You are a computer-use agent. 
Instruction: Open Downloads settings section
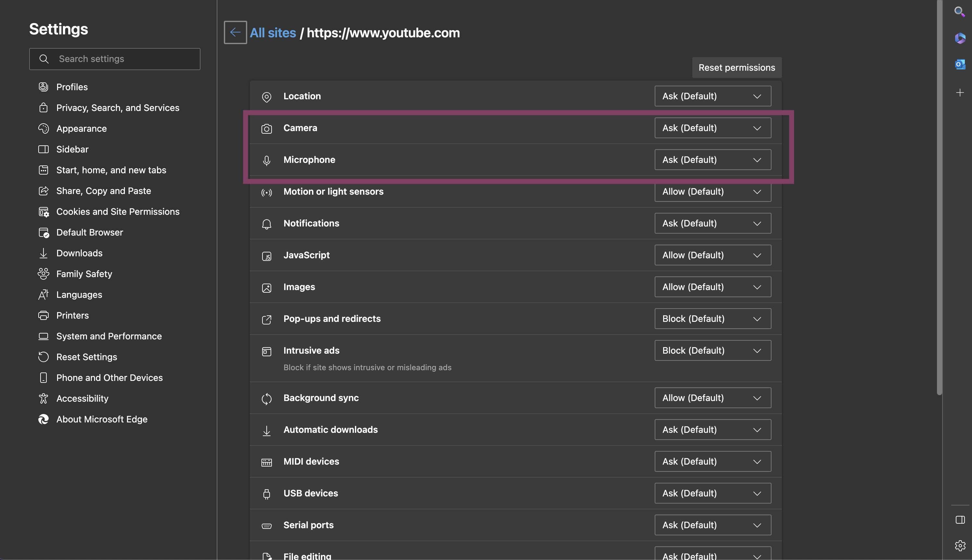(x=79, y=253)
